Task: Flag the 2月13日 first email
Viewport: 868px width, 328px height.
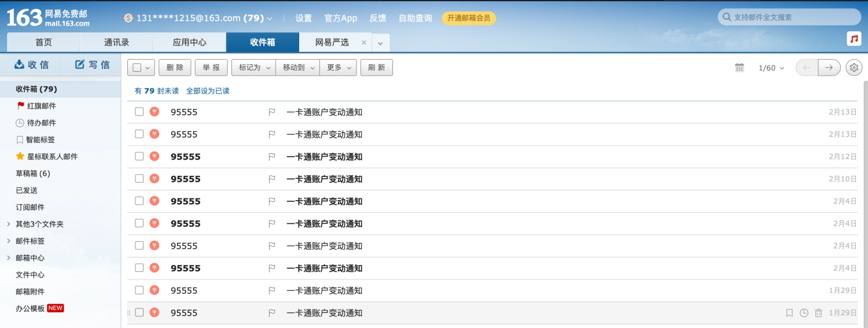Action: point(272,112)
